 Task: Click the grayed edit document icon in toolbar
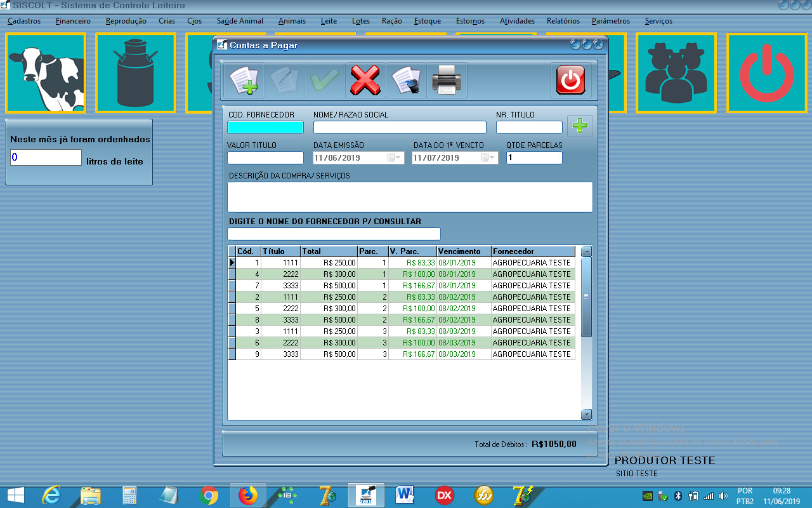coord(284,81)
